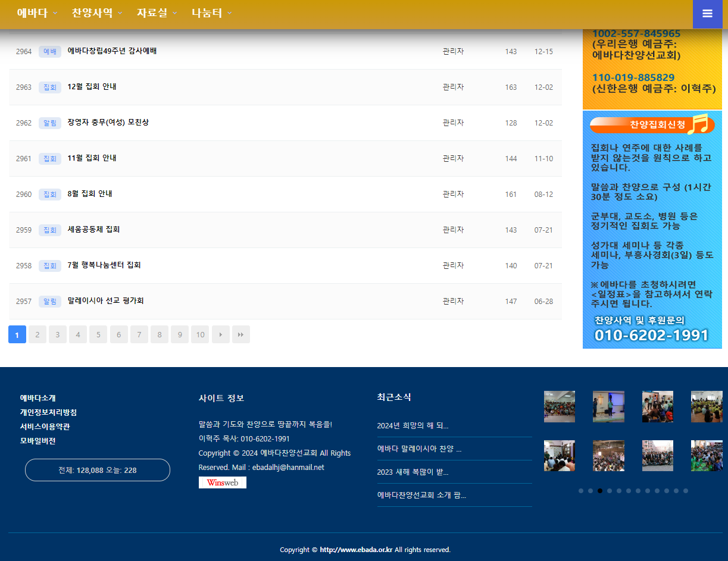Click the Winsweb logo in footer
The width and height of the screenshot is (728, 561).
point(222,482)
